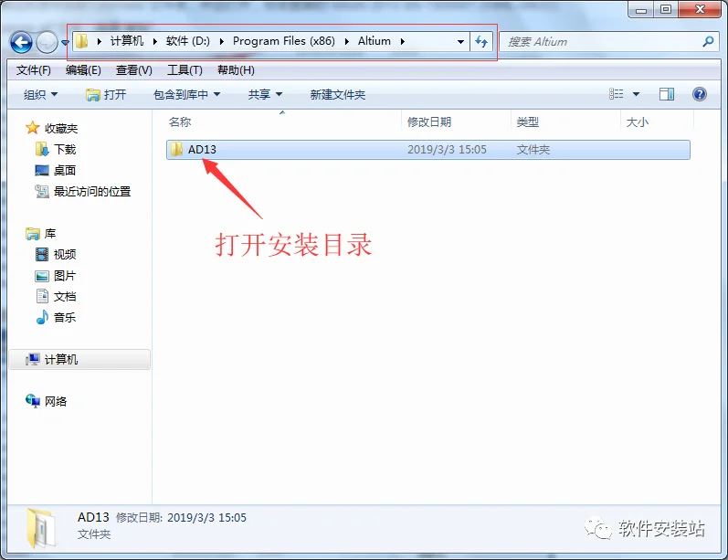Viewport: 728px width, 560px height.
Task: Sort by the 名称 column header
Action: tap(180, 122)
